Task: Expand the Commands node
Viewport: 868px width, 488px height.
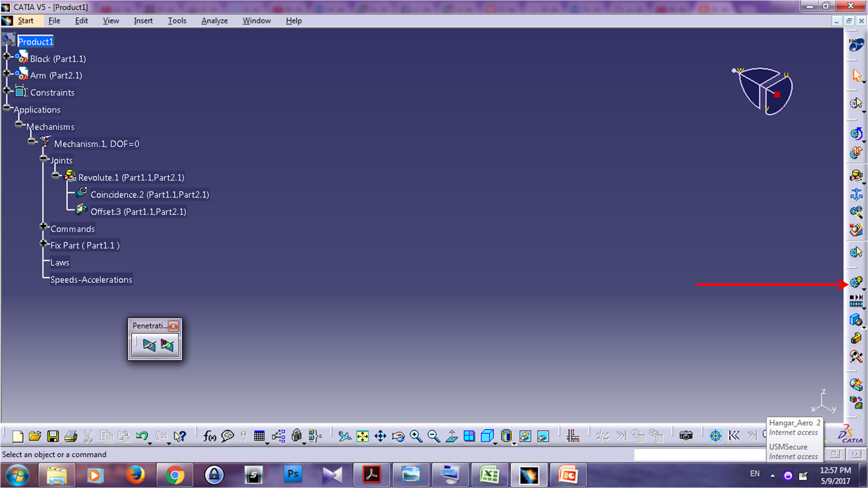Action: (43, 226)
